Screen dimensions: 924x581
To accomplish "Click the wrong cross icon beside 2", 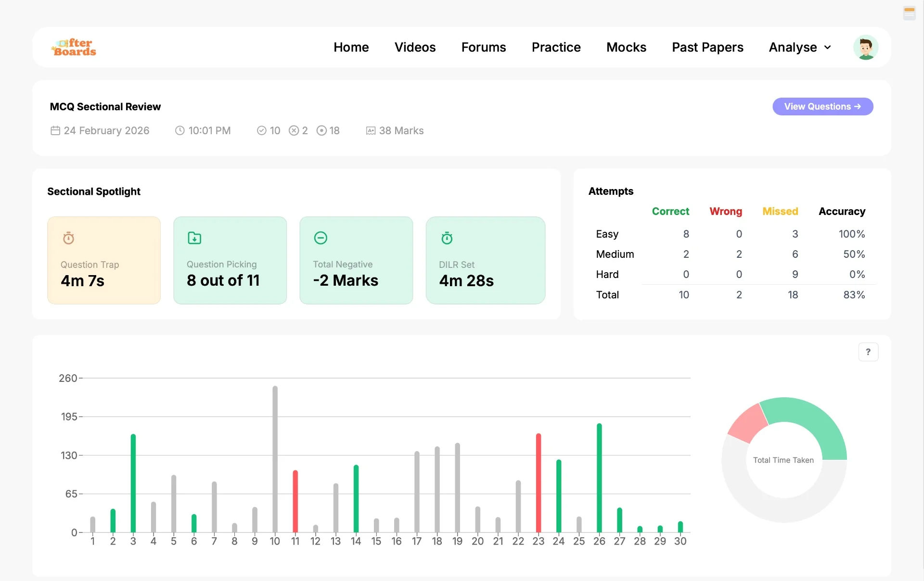I will [294, 130].
